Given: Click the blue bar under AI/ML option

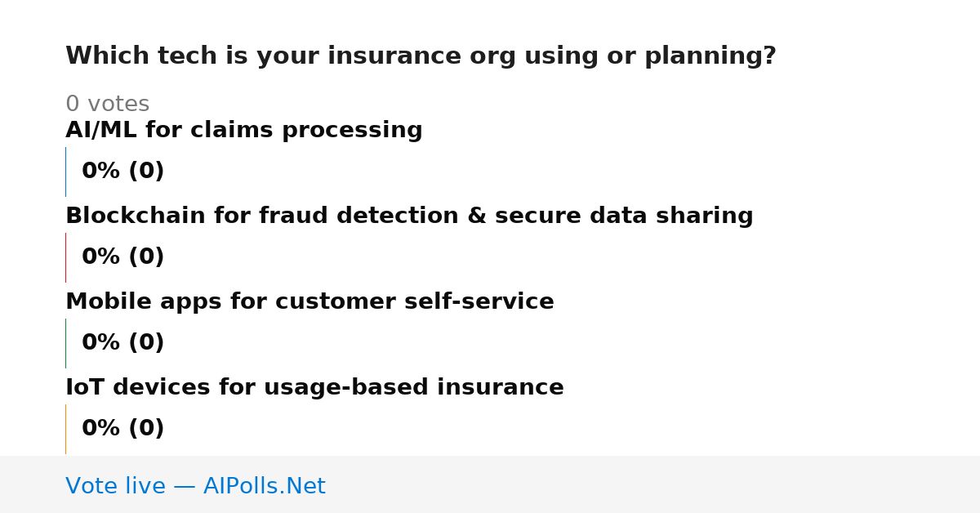Looking at the screenshot, I should coord(65,172).
